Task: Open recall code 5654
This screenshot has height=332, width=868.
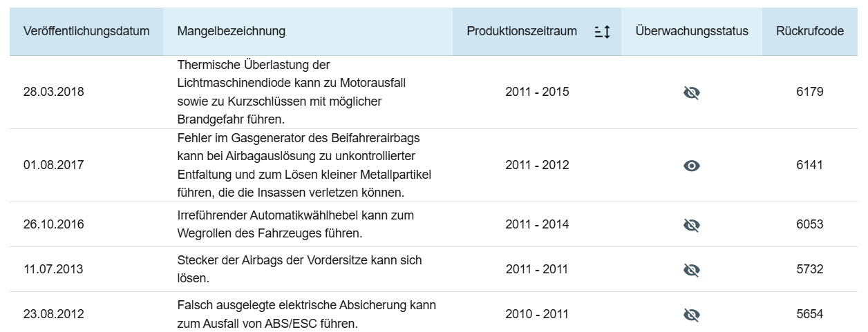Action: pos(809,314)
